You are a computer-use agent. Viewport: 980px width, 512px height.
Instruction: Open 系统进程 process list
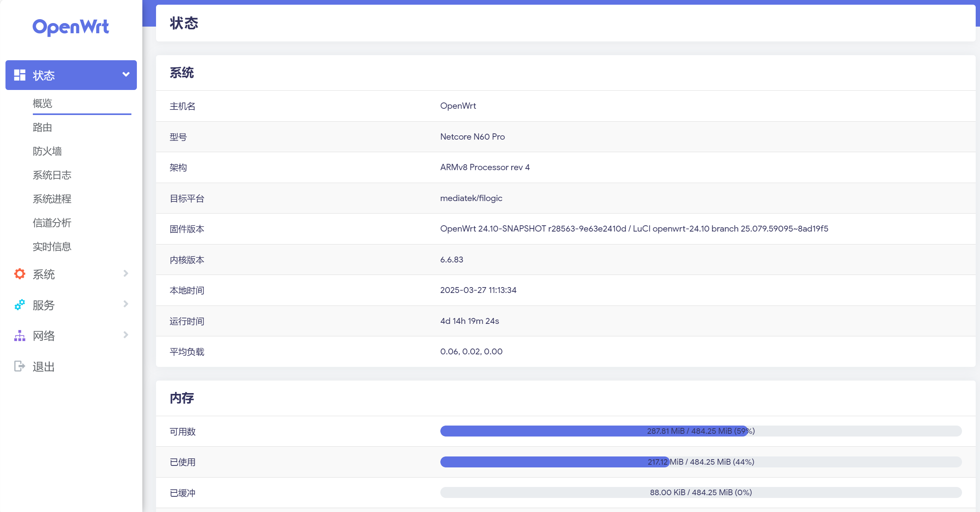[x=52, y=199]
